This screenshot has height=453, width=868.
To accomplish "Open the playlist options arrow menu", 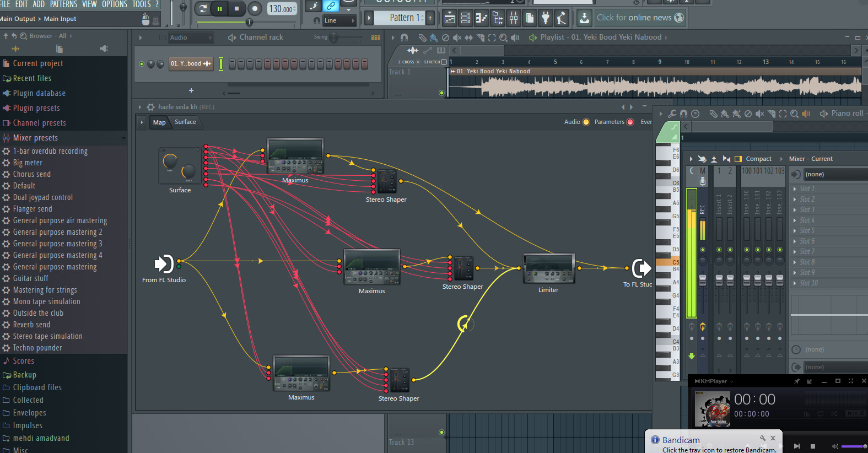I will (x=392, y=37).
